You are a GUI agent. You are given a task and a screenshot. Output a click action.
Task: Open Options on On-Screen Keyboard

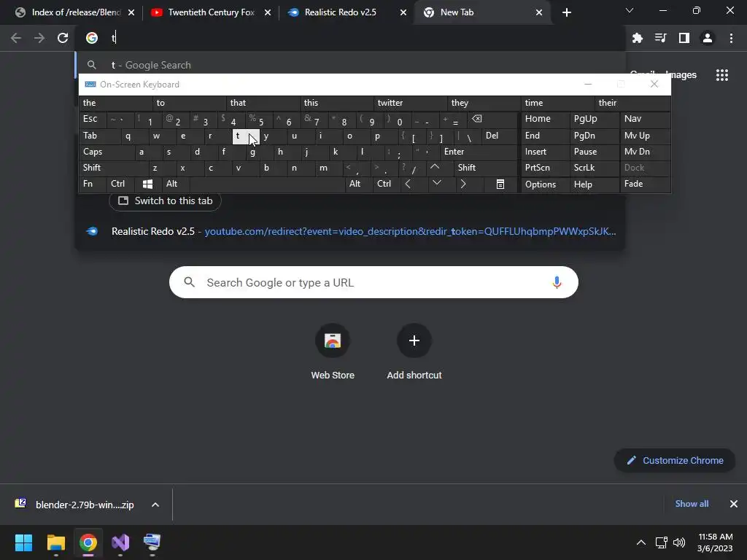pos(545,184)
